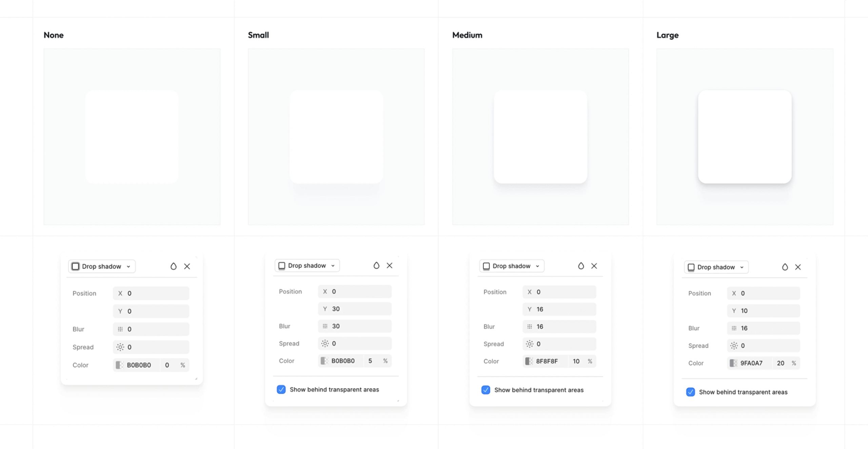
Task: Click blend mode droplet icon in Small panel
Action: pyautogui.click(x=376, y=266)
